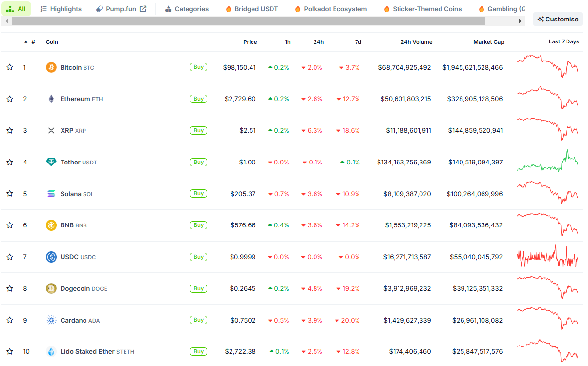Favorite Bitcoin with its star icon
Viewport: 588px width, 366px height.
click(x=10, y=67)
